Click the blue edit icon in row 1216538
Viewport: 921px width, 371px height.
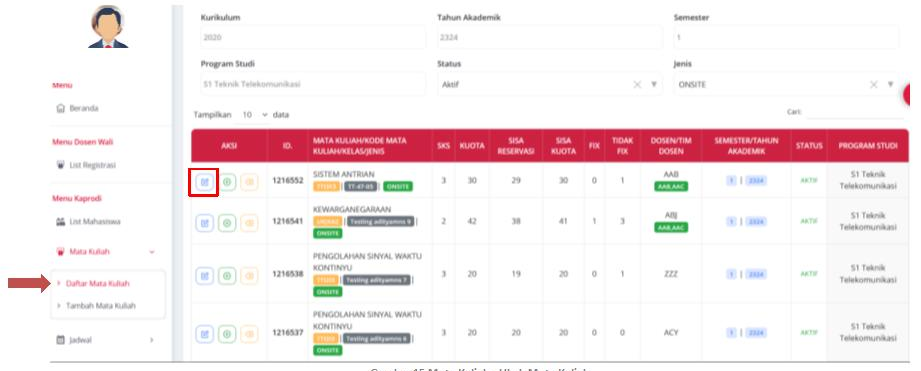(204, 275)
